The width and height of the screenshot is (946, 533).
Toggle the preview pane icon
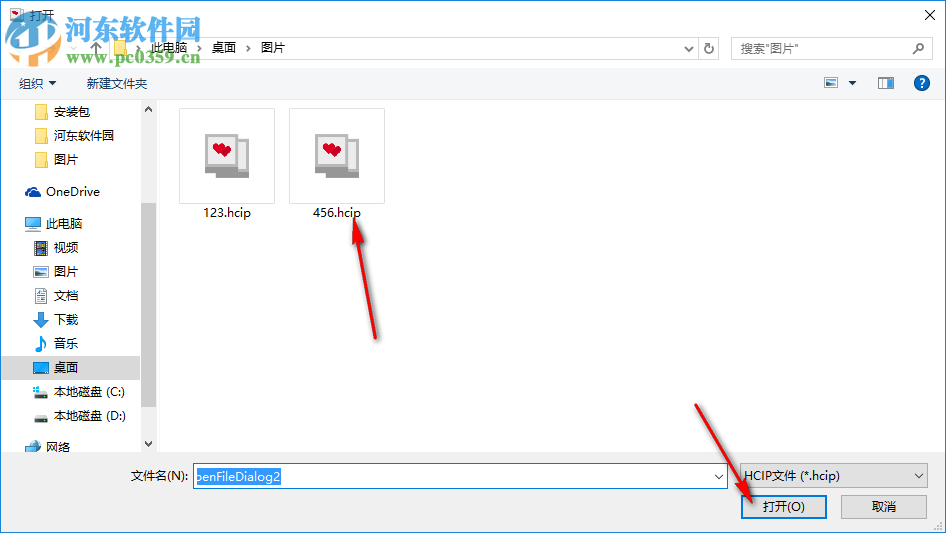click(886, 83)
